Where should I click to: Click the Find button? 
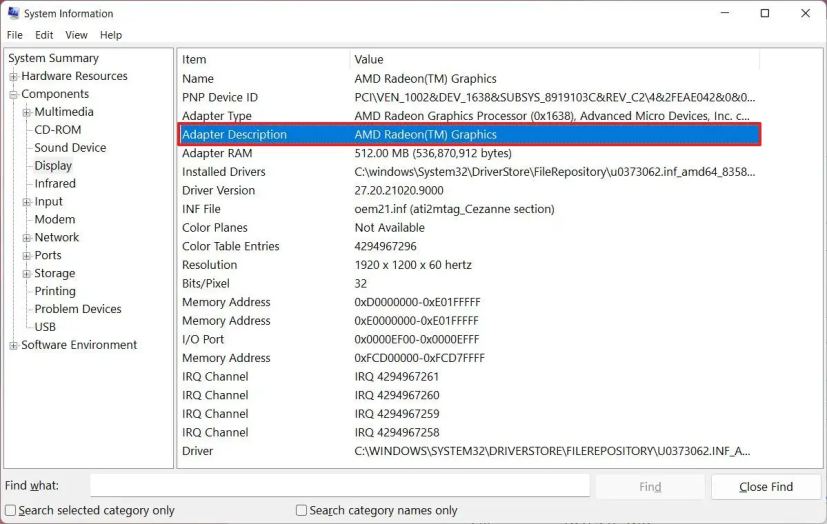650,487
